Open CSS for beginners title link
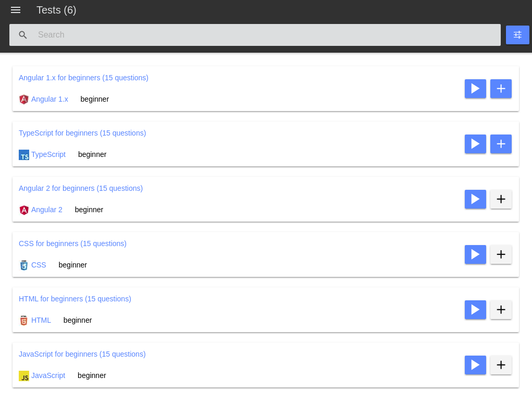The width and height of the screenshot is (532, 414). pos(72,244)
